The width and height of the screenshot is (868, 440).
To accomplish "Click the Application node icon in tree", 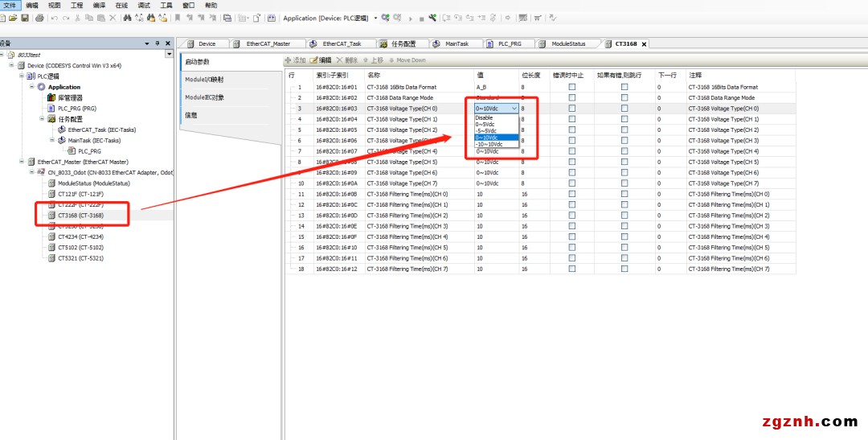I will (42, 87).
